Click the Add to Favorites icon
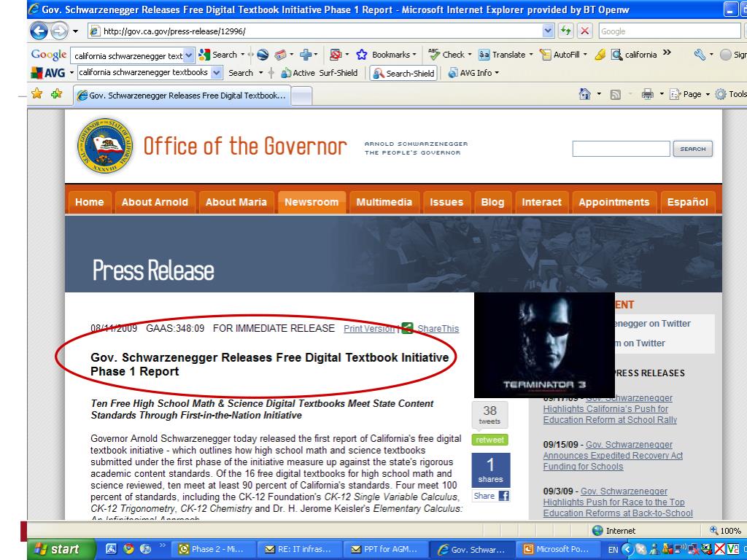747x560 pixels. point(57,94)
